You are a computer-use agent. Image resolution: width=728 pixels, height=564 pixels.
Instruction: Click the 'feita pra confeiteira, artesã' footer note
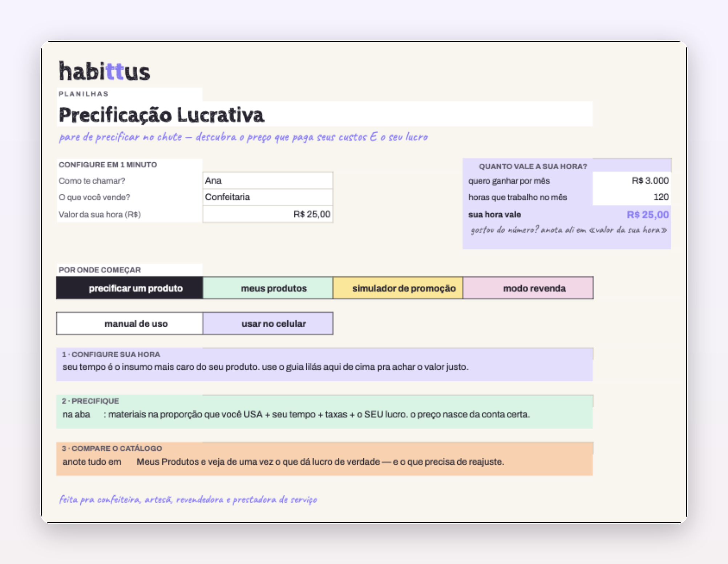pos(188,500)
